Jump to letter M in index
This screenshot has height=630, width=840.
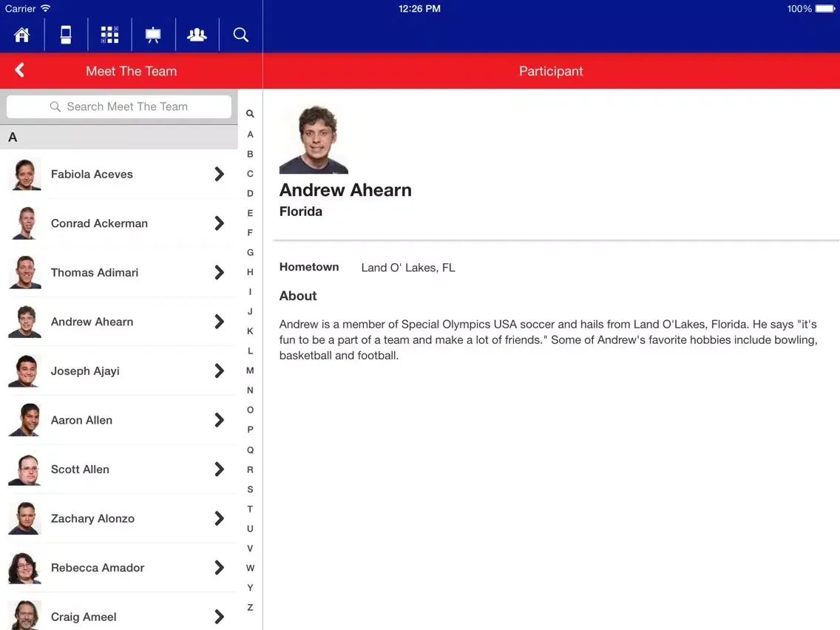coord(250,370)
